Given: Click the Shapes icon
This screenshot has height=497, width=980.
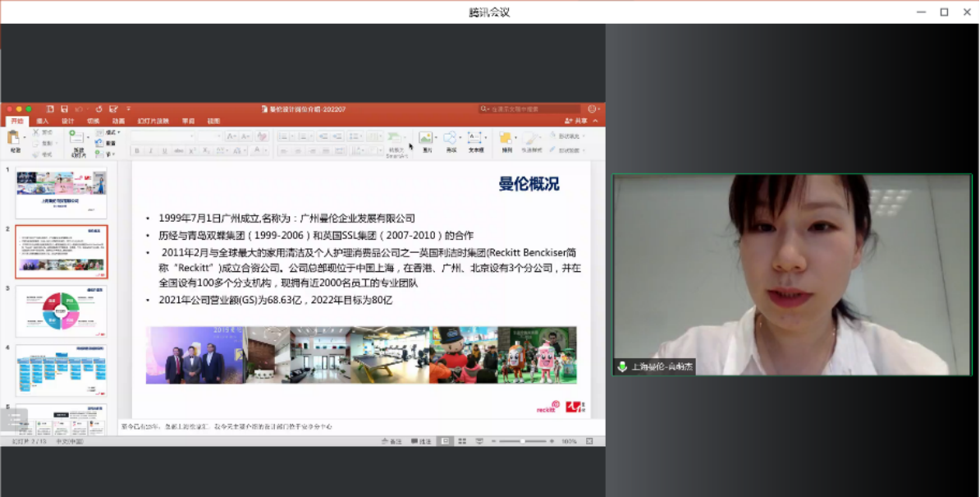Looking at the screenshot, I should pyautogui.click(x=450, y=137).
